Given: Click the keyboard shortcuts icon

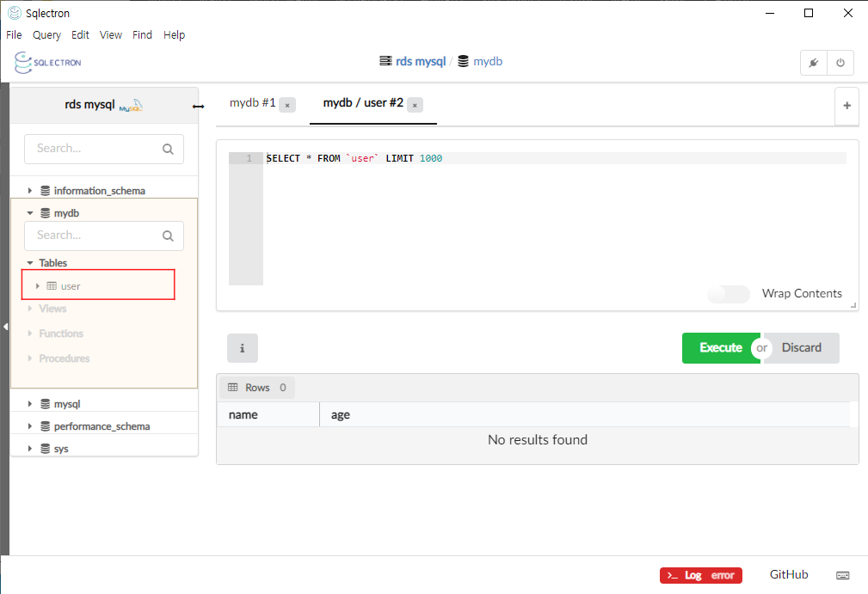Looking at the screenshot, I should click(x=842, y=576).
